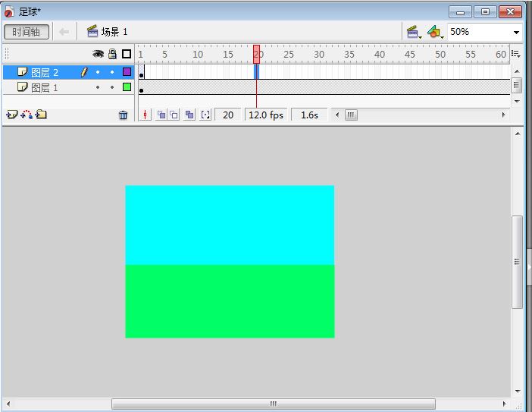Image resolution: width=532 pixels, height=412 pixels.
Task: Click green outline swatch of 图层 1
Action: [x=127, y=87]
